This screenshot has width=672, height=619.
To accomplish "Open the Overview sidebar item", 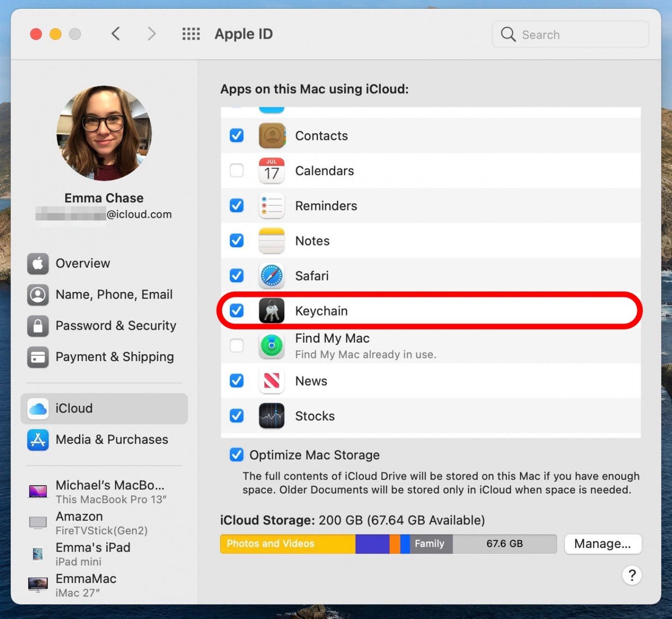I will click(x=83, y=263).
